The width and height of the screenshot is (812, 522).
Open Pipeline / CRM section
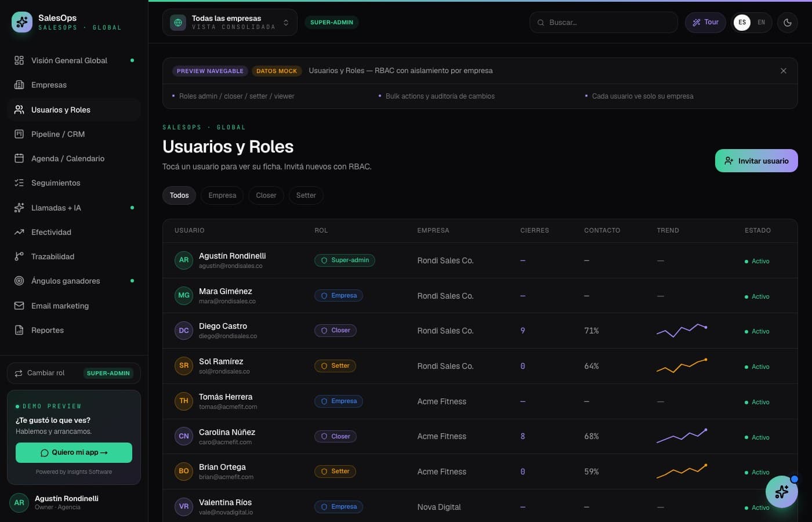click(74, 134)
